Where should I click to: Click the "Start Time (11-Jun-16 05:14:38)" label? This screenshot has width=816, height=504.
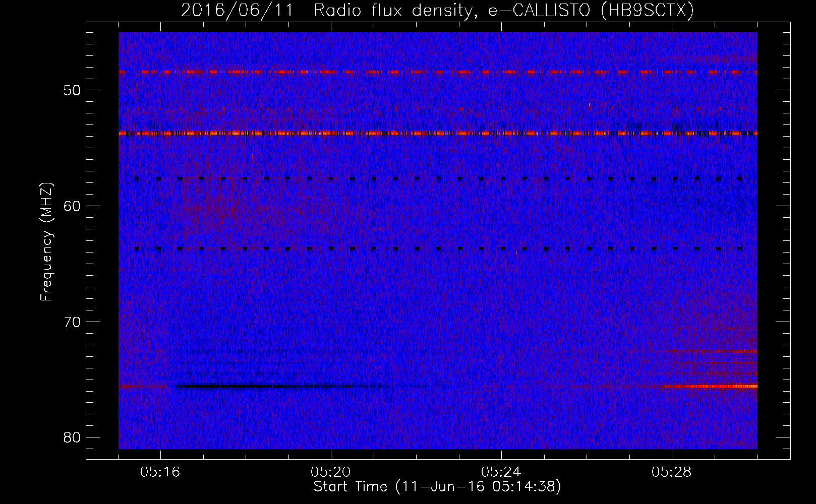pos(437,487)
